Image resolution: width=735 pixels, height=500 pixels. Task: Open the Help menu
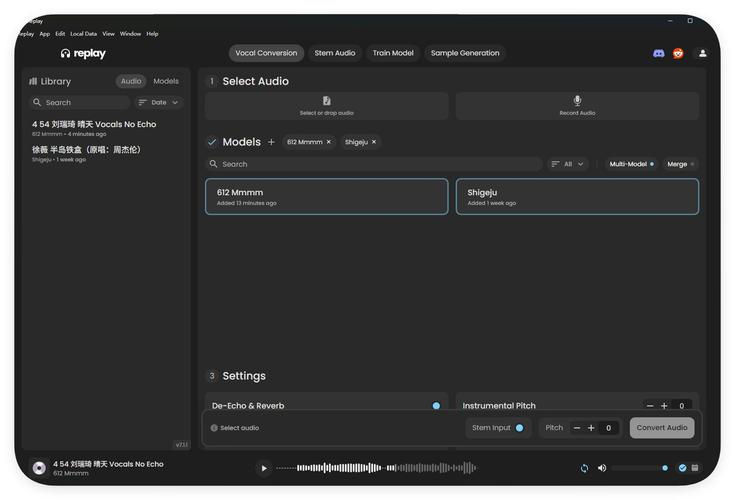[152, 34]
